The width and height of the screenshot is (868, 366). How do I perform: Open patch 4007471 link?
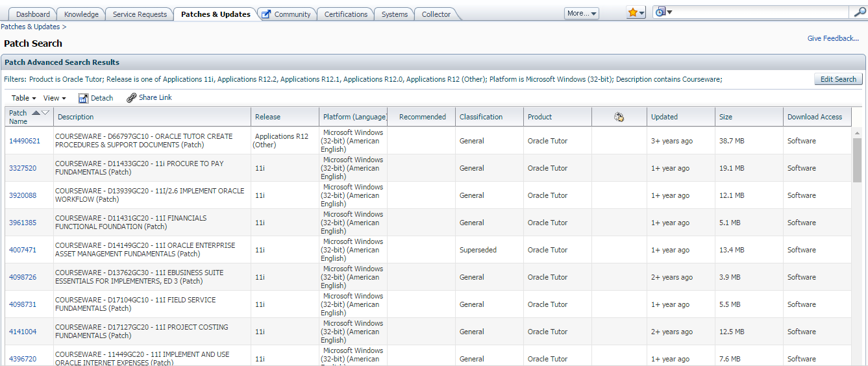(x=23, y=250)
